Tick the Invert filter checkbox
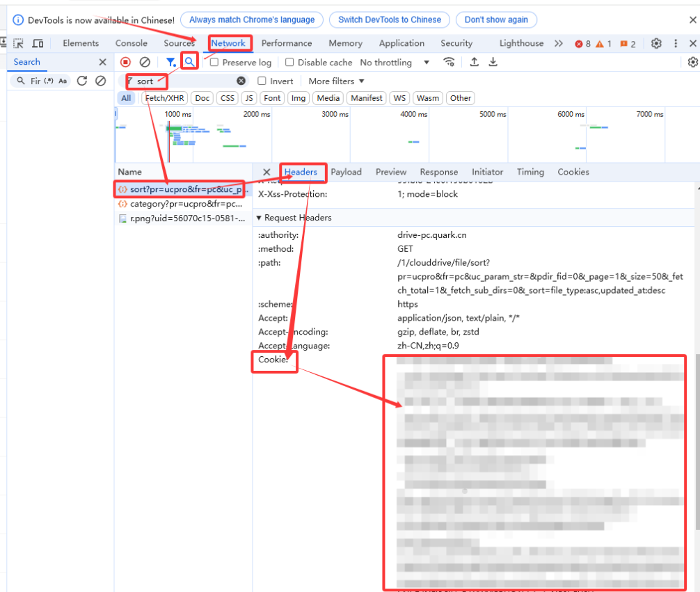700x592 pixels. pyautogui.click(x=262, y=81)
